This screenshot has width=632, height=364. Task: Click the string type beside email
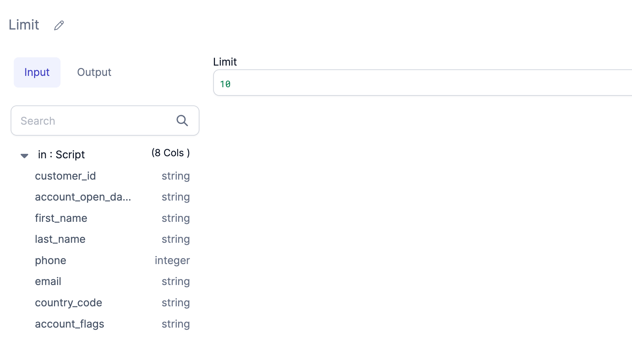[176, 281]
